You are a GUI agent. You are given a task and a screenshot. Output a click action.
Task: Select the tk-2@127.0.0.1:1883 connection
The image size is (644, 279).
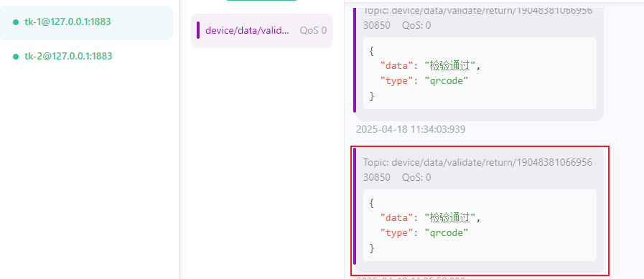click(86, 56)
